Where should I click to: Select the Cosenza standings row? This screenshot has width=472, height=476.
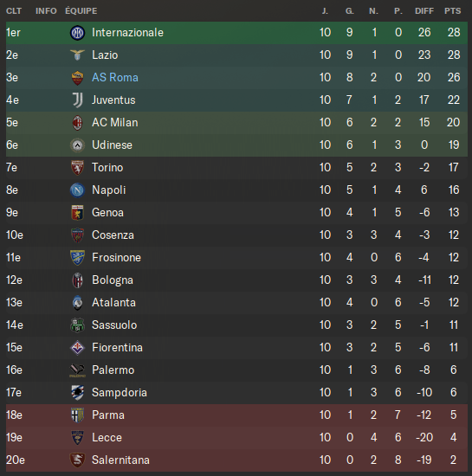[x=236, y=235]
